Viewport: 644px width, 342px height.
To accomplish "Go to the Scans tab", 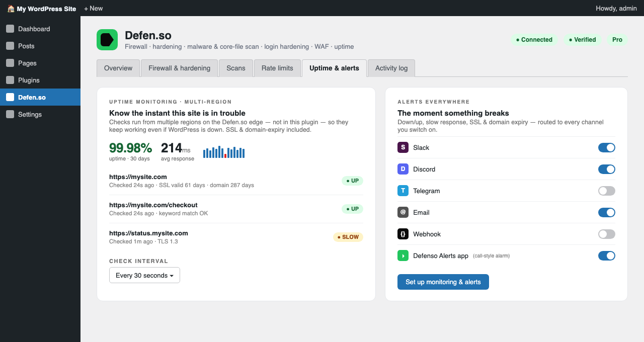I will [236, 68].
